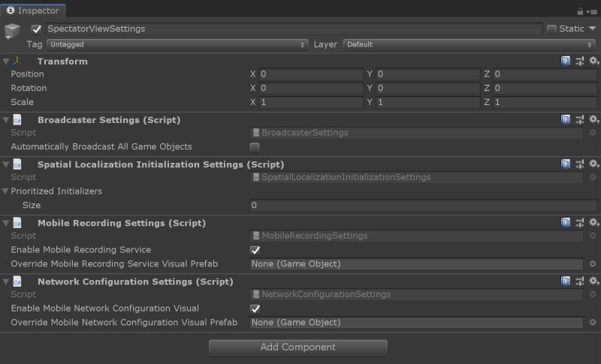This screenshot has width=601, height=364.
Task: Click Rotation X value field
Action: (311, 88)
